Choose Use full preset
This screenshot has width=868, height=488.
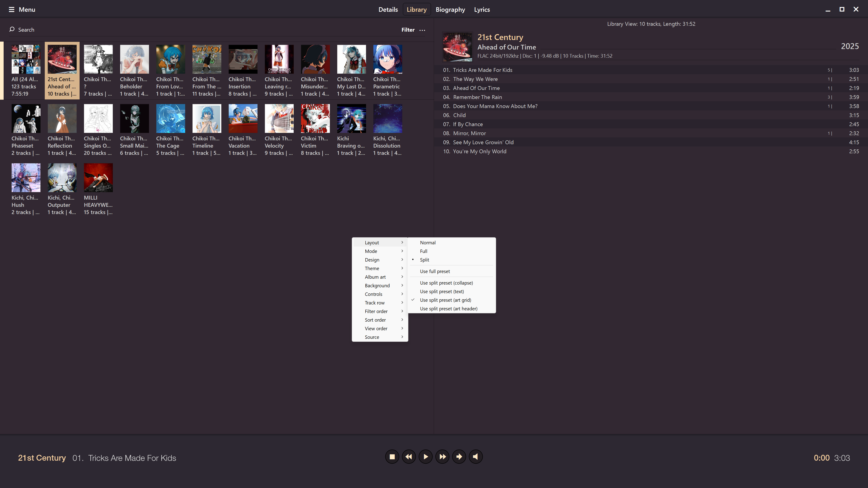click(x=435, y=271)
